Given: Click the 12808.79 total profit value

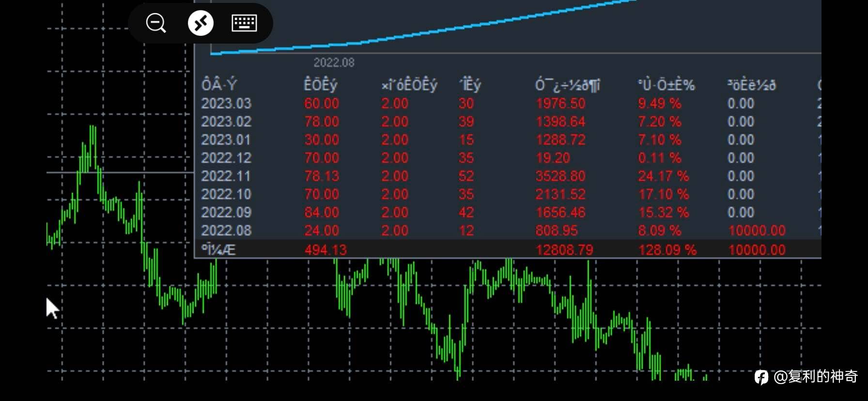Looking at the screenshot, I should coord(564,250).
